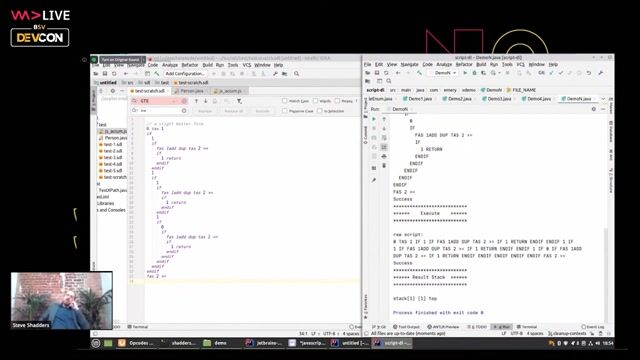Viewport: 640px width, 360px height.
Task: Jump to previous occurrence up arrow in find bar
Action: pyautogui.click(x=196, y=101)
